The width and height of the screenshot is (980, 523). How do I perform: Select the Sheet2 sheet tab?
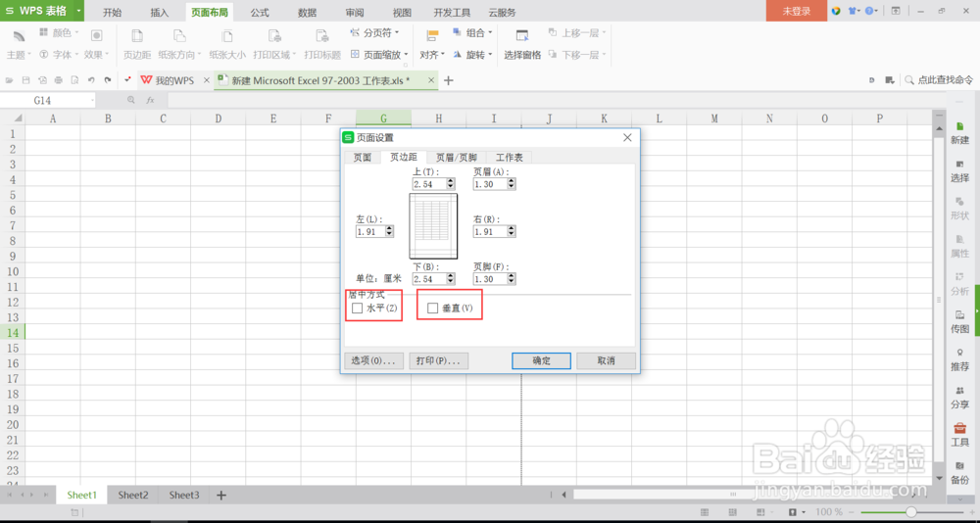[x=133, y=495]
